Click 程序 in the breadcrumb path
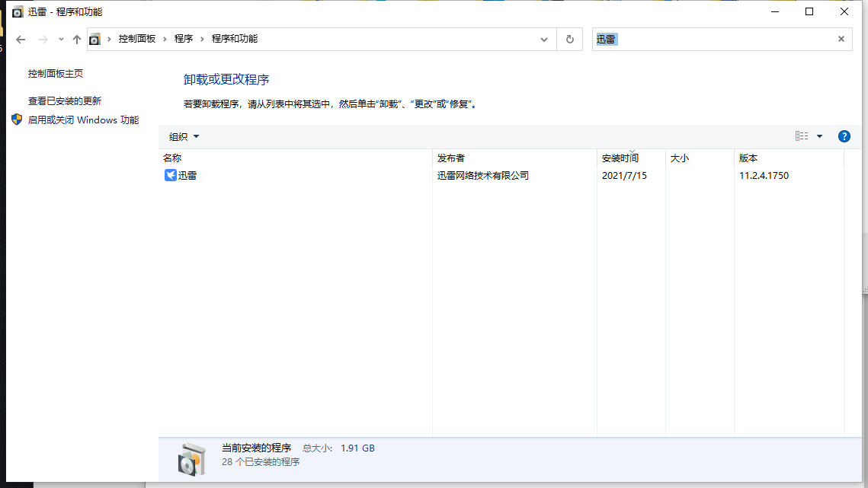This screenshot has width=868, height=488. pyautogui.click(x=184, y=39)
